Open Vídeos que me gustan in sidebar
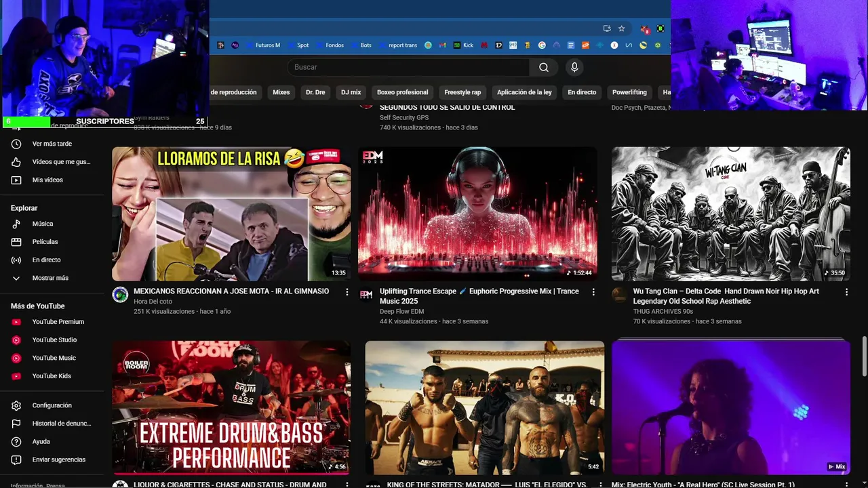Screen dimensions: 868x488 (x=52, y=162)
